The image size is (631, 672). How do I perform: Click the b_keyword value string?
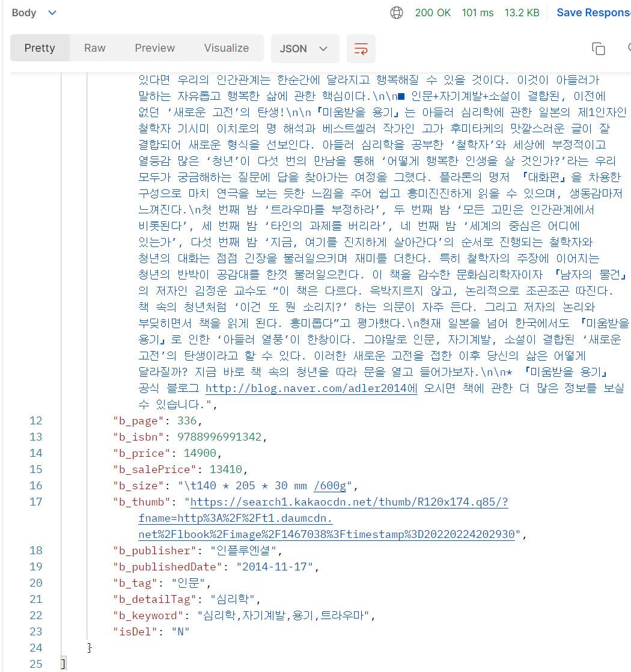[283, 615]
